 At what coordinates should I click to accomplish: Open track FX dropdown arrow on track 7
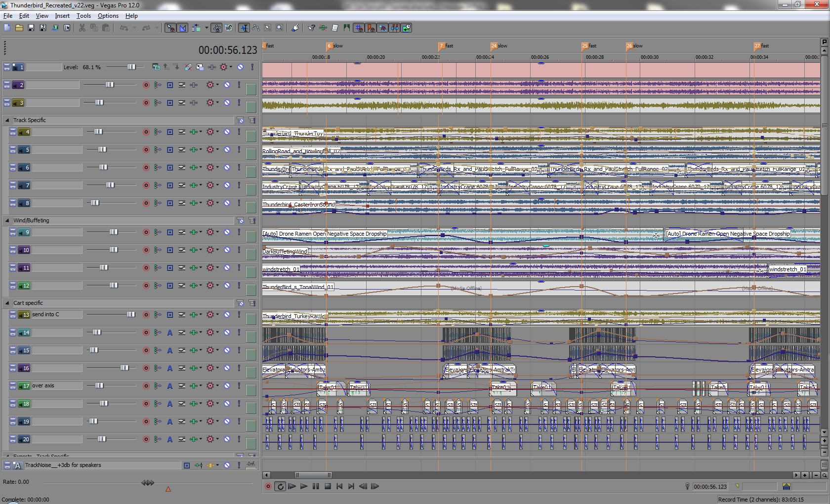tap(200, 185)
